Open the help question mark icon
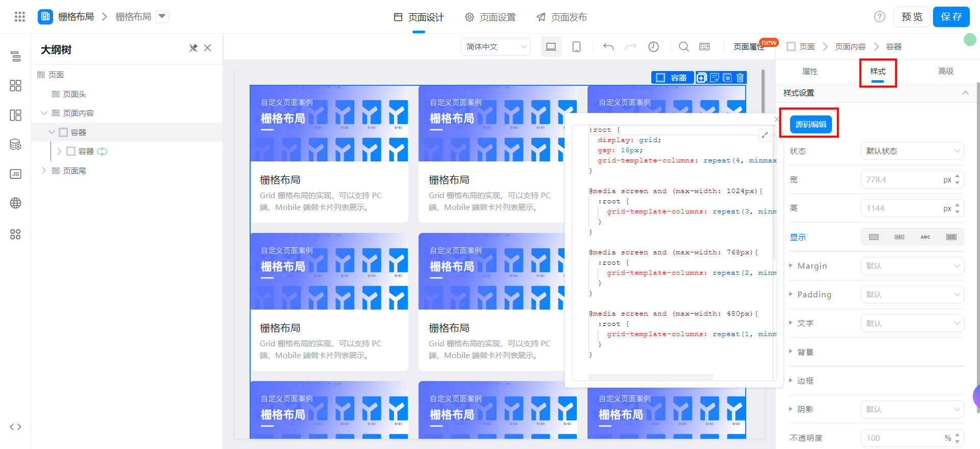This screenshot has width=980, height=449. pos(879,17)
